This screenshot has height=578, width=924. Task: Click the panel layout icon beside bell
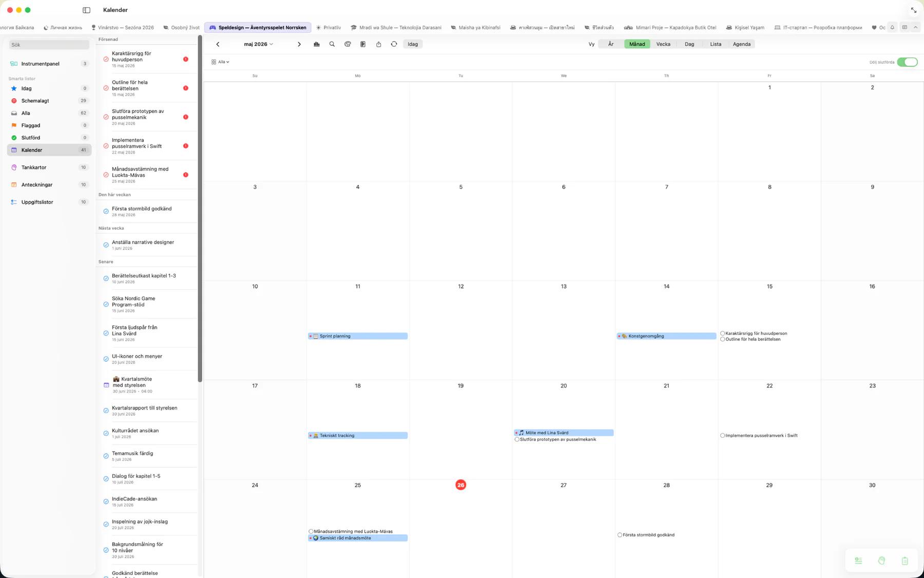click(x=904, y=27)
